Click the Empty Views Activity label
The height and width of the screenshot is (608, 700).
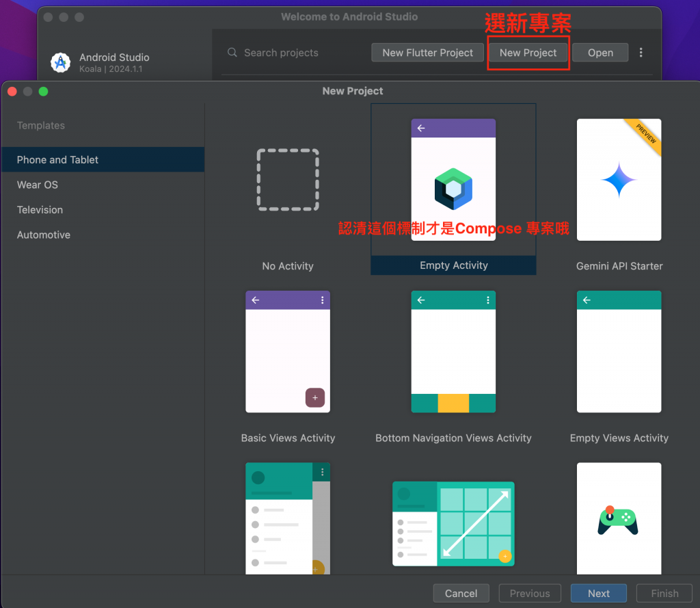(x=619, y=438)
